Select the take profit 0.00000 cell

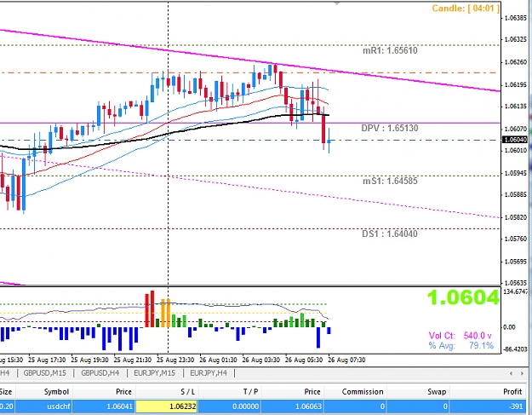click(230, 406)
